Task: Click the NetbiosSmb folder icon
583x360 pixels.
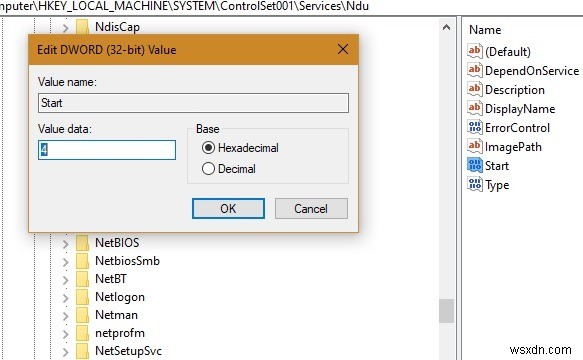Action: point(82,261)
